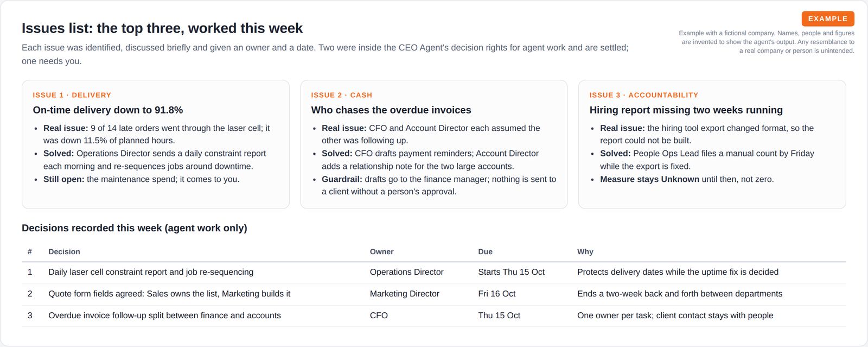Screen dimensions: 868x347
Task: Click the ISSUE 3 · ACCOUNTABILITY label
Action: pyautogui.click(x=644, y=95)
